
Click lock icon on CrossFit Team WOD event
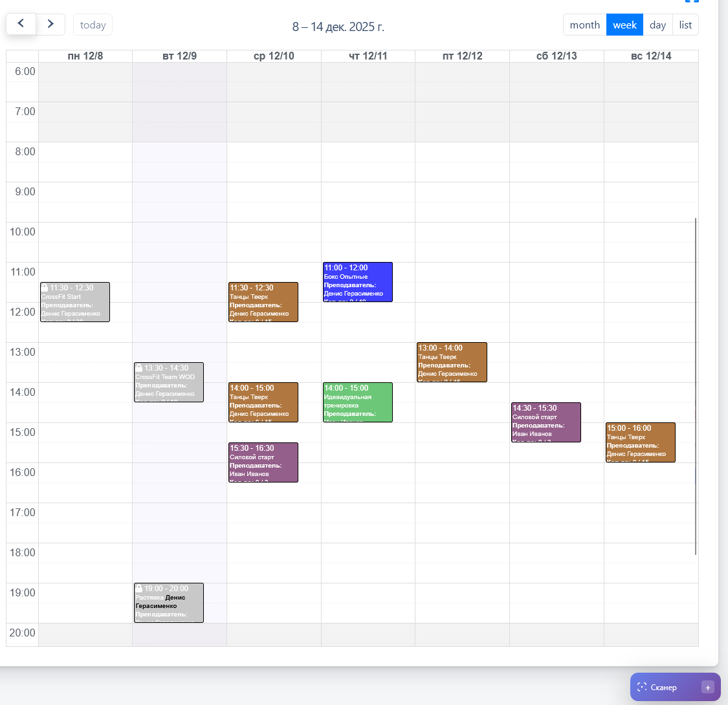(139, 368)
